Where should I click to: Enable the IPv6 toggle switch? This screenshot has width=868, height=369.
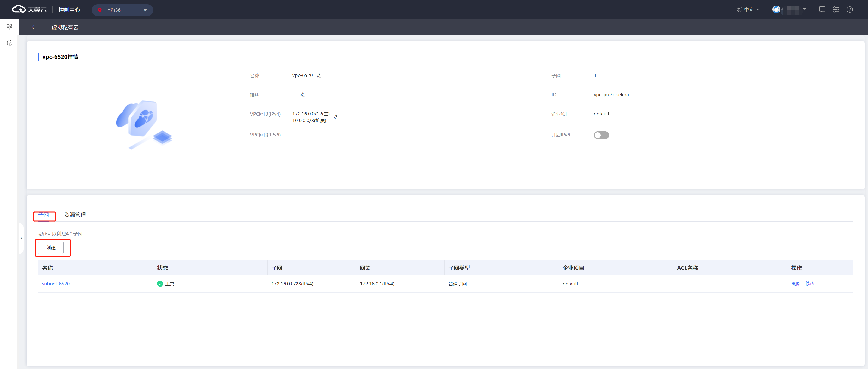tap(601, 135)
